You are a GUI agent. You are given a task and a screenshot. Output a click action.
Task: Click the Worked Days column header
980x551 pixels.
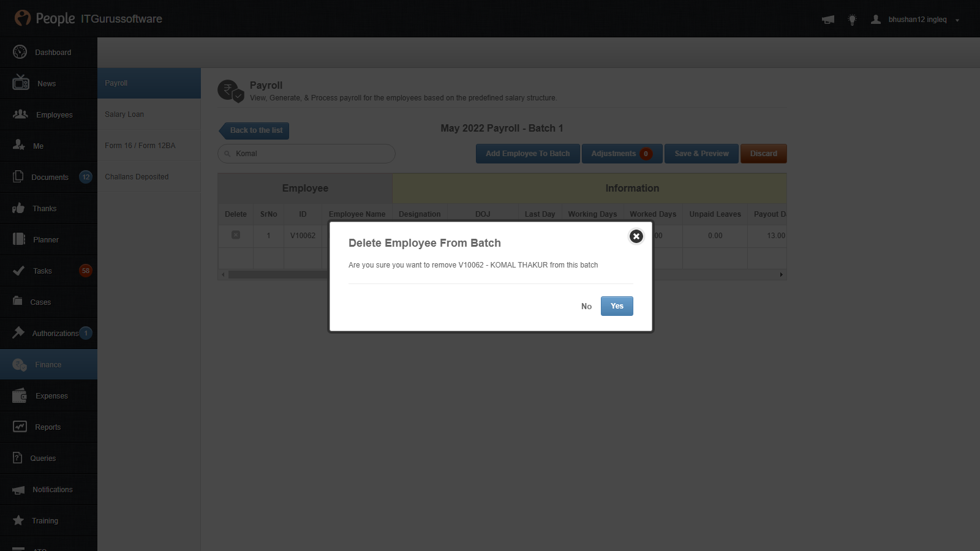653,214
